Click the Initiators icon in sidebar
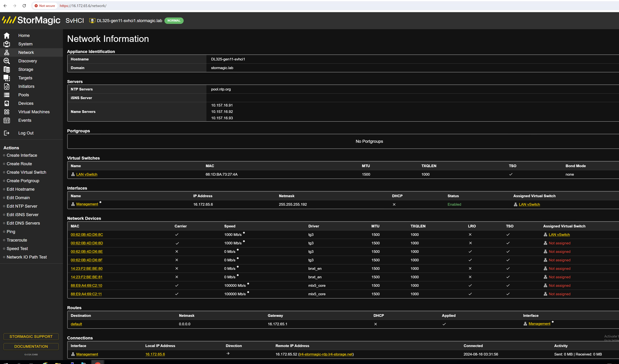The image size is (619, 364). [7, 86]
